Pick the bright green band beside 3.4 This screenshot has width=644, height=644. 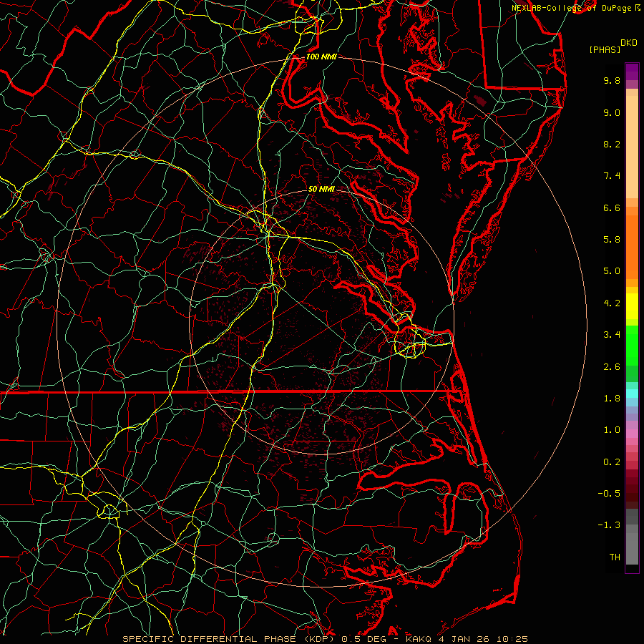coord(632,345)
